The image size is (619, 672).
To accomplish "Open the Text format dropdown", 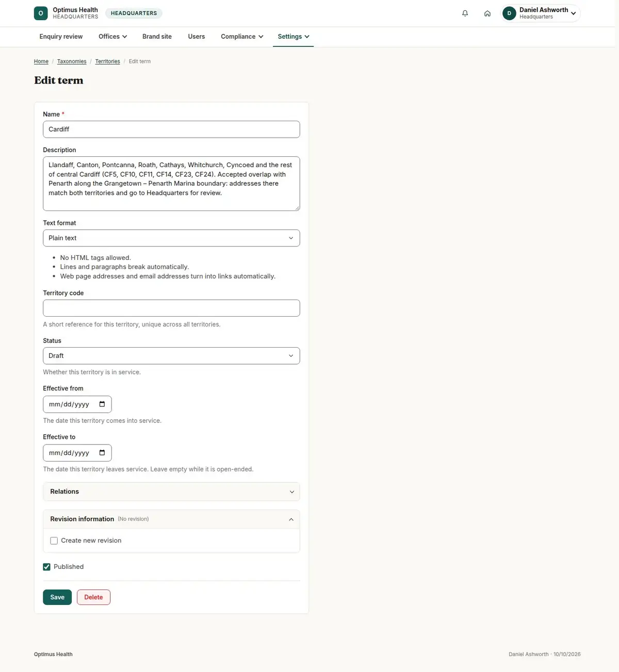I will coord(171,238).
